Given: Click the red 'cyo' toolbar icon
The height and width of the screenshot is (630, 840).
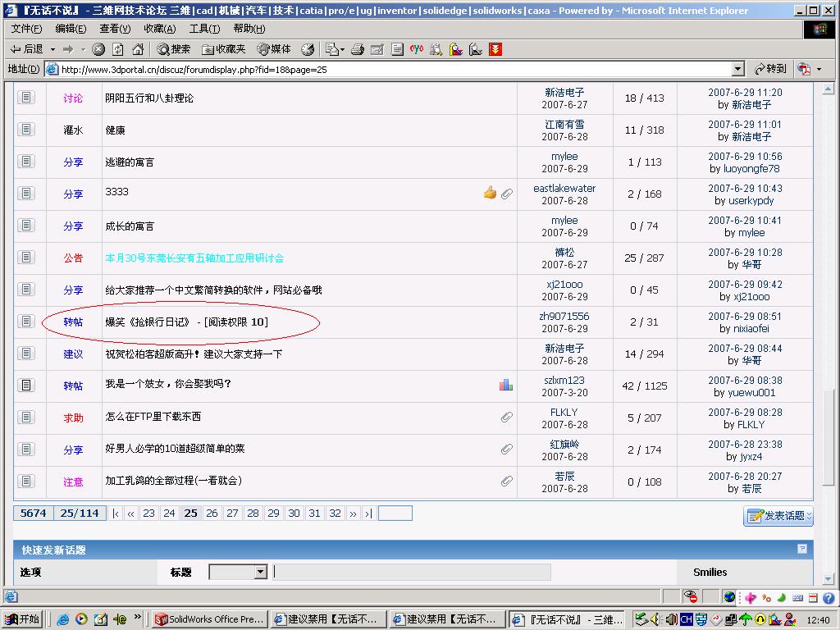Looking at the screenshot, I should pos(416,49).
